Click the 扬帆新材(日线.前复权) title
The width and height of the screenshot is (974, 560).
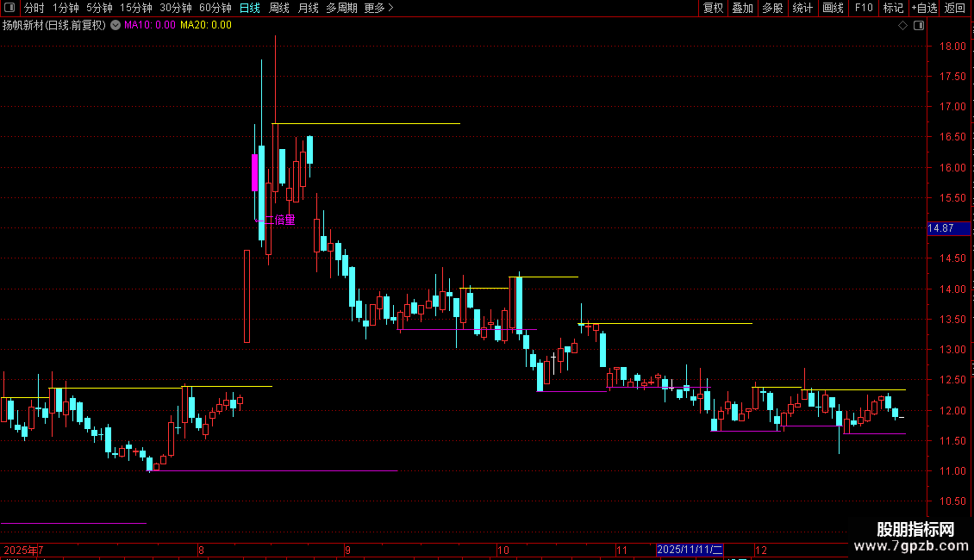(x=54, y=25)
